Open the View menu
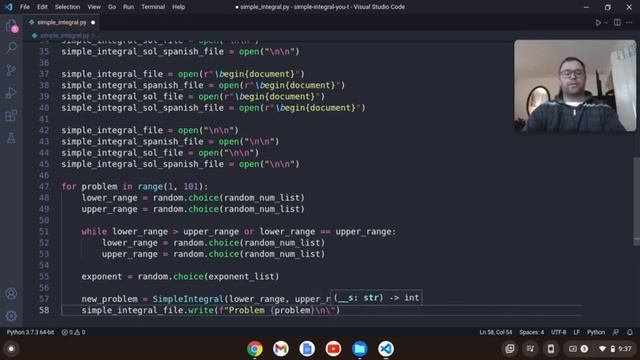The image size is (640, 360). [94, 7]
